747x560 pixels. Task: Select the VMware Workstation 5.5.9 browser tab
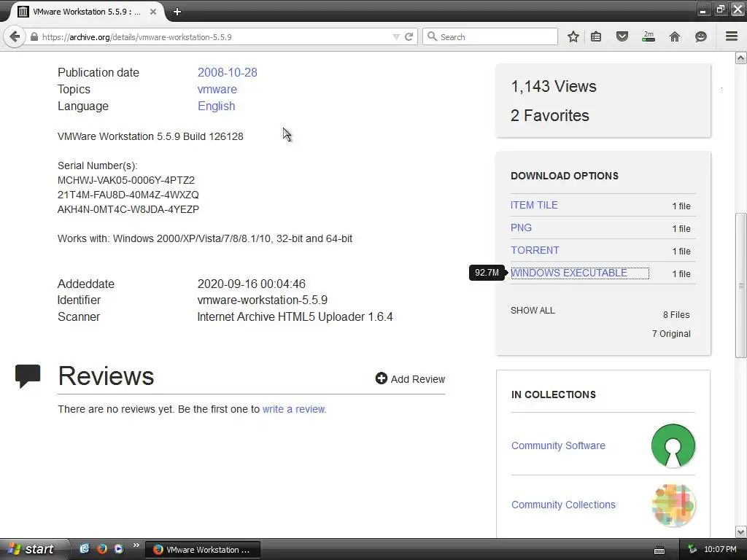tap(87, 12)
